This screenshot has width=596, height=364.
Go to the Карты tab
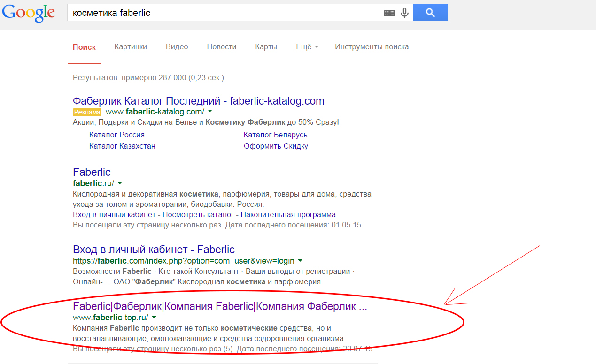click(266, 47)
